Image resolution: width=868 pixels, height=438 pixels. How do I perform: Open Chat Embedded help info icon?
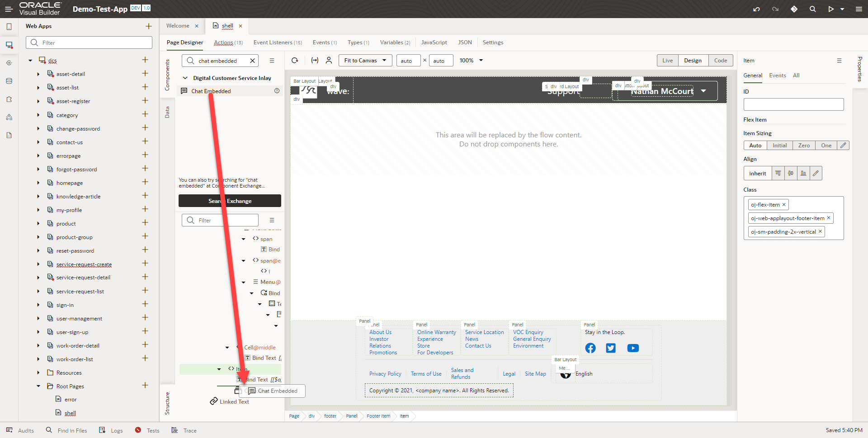277,91
